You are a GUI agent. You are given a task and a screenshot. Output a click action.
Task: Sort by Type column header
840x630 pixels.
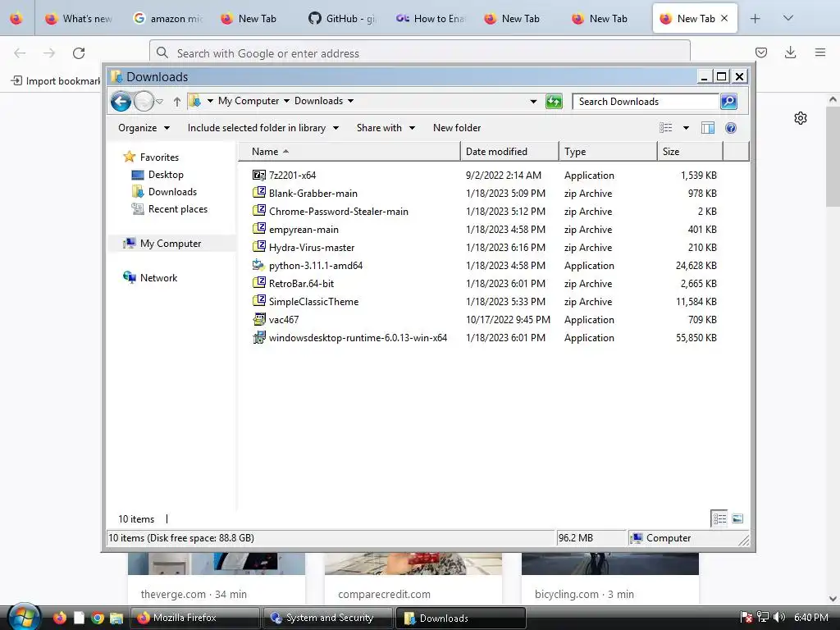(608, 151)
